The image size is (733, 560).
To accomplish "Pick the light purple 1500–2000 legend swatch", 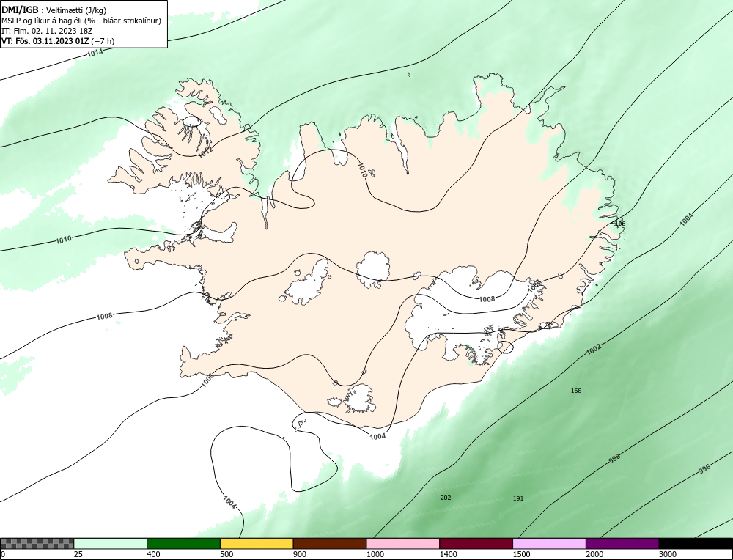I will coord(549,543).
